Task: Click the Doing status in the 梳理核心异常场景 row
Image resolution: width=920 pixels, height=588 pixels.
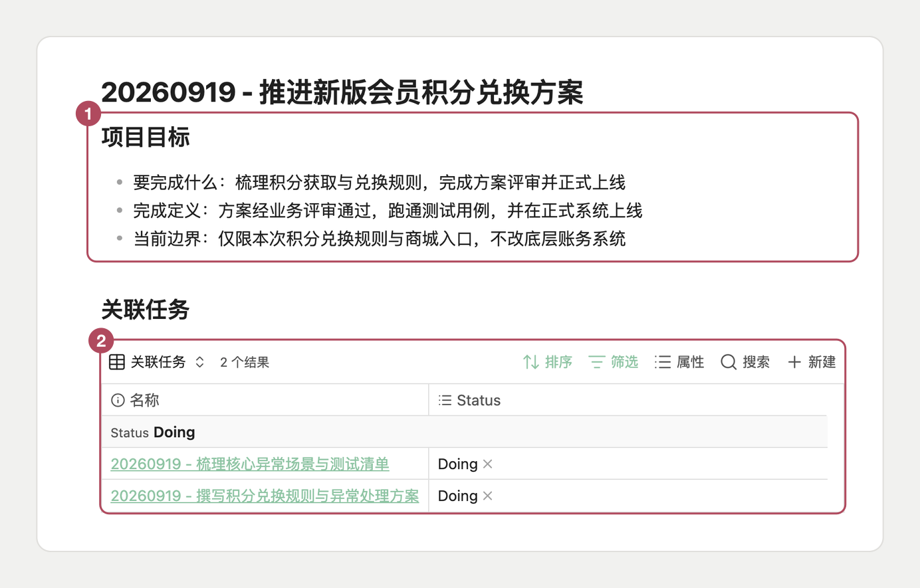Action: coord(457,464)
